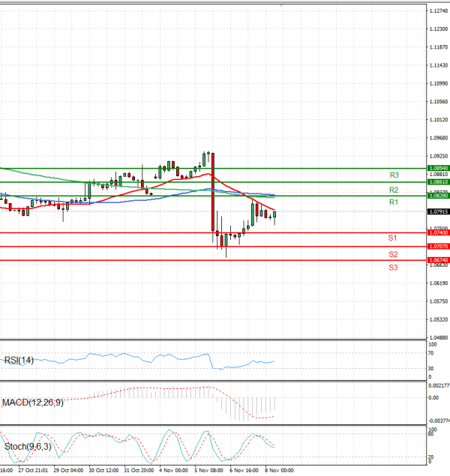Select the current price 1.07915 tag
The image size is (450, 476).
click(x=439, y=211)
